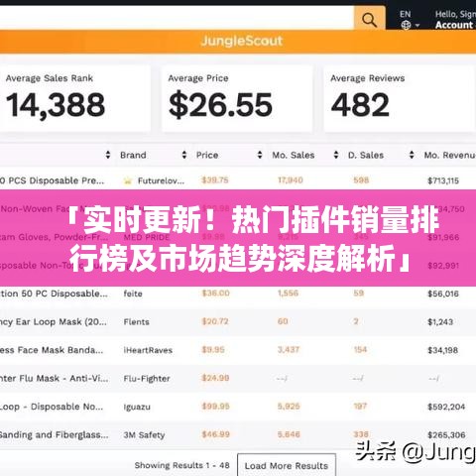Click the Mo. Revenue column header
Image resolution: width=476 pixels, height=476 pixels.
tap(449, 155)
